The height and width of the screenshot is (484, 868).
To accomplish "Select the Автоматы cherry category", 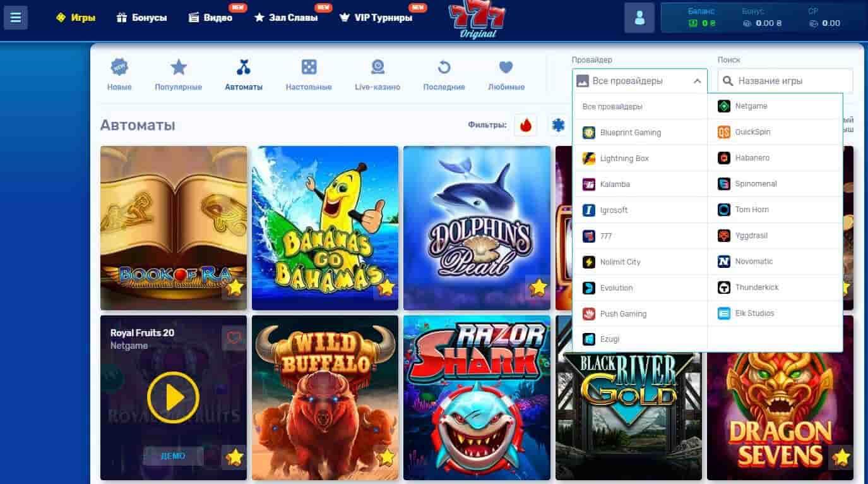I will click(x=244, y=75).
